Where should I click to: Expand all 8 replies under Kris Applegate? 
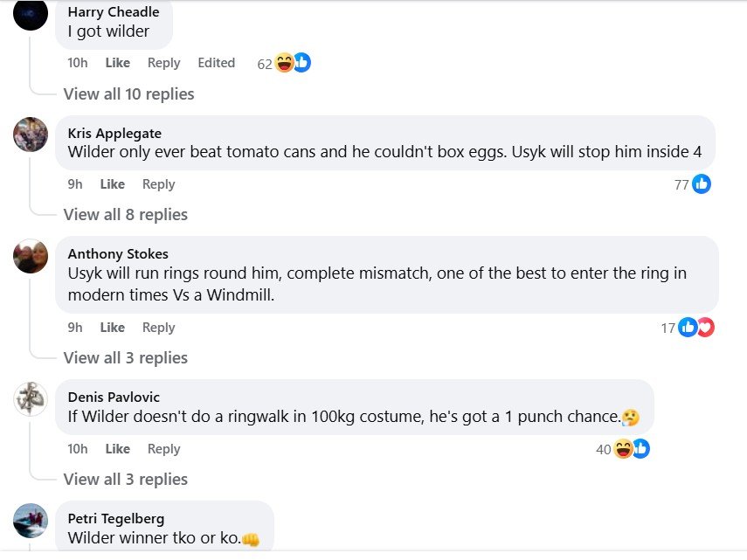point(125,215)
